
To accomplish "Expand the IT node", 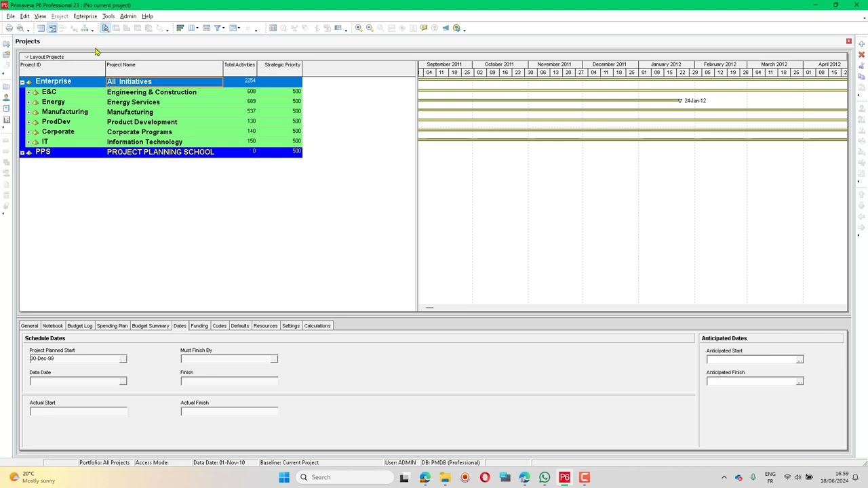I will coord(29,142).
